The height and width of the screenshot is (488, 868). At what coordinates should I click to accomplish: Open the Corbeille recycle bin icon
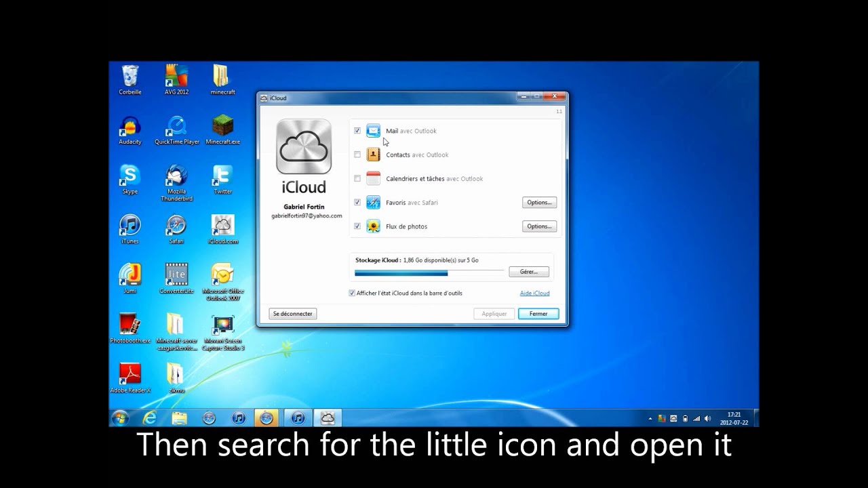130,79
